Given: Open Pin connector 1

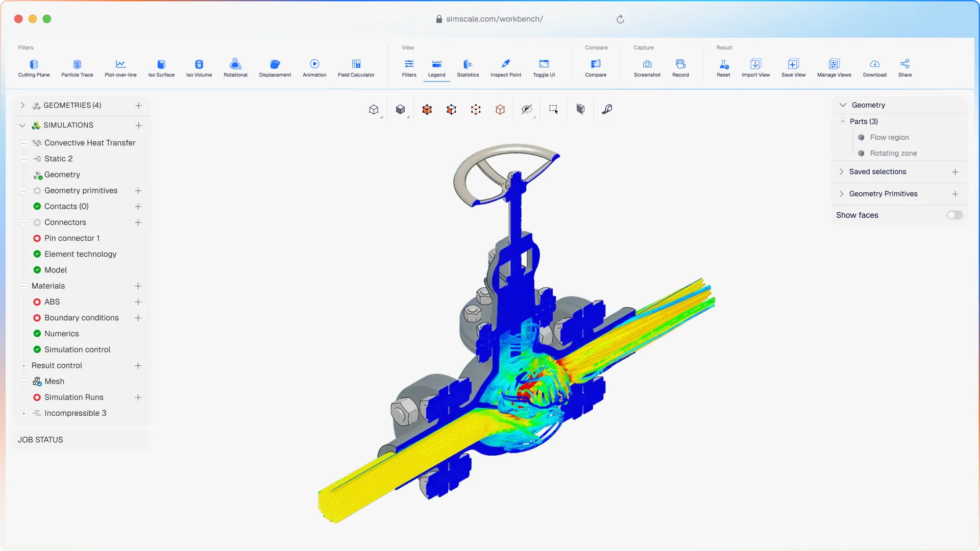Looking at the screenshot, I should pyautogui.click(x=71, y=238).
